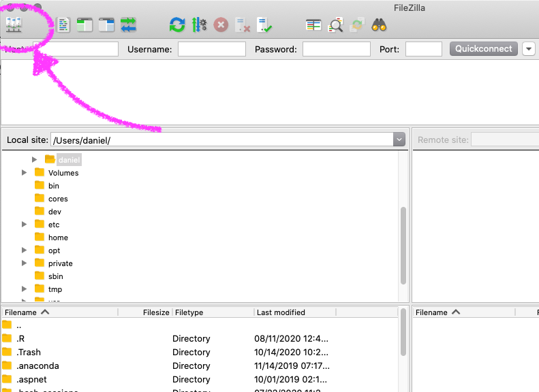
Task: Click the Quickconnect button
Action: (x=483, y=49)
